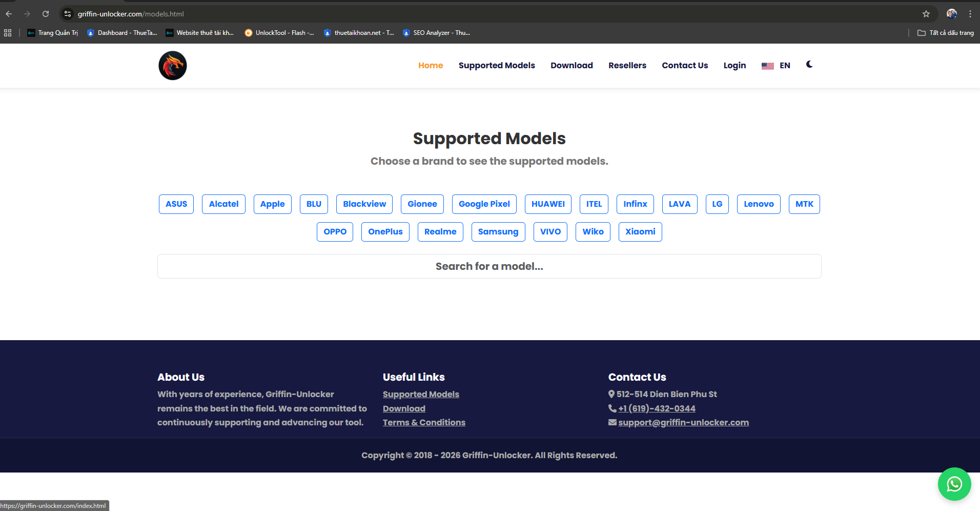This screenshot has height=511, width=980.
Task: Call the +1 (619)-432-0344 phone link
Action: point(657,408)
